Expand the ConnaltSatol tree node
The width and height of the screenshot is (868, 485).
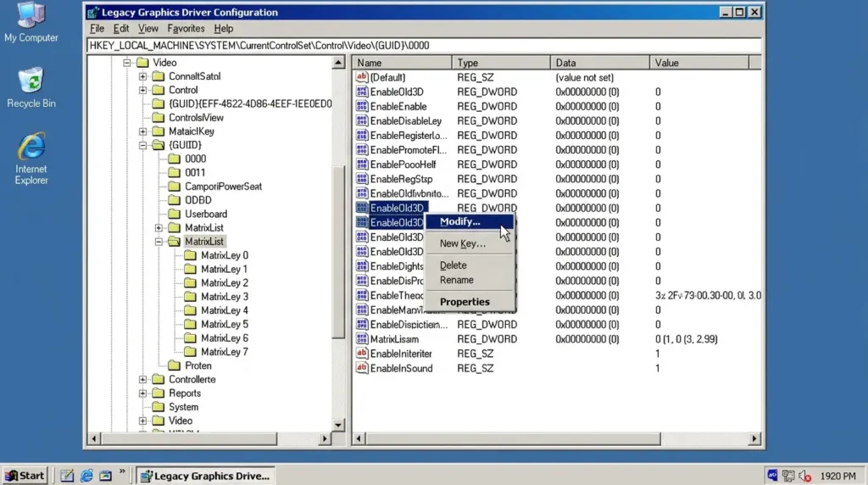click(142, 76)
